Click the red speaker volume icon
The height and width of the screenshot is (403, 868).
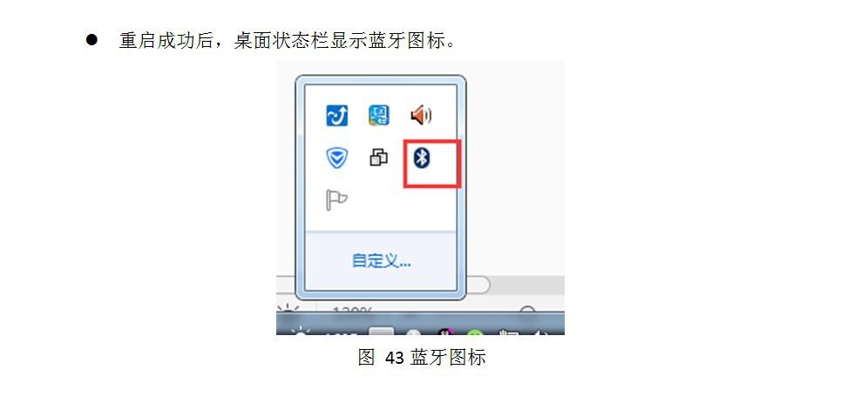tap(421, 116)
